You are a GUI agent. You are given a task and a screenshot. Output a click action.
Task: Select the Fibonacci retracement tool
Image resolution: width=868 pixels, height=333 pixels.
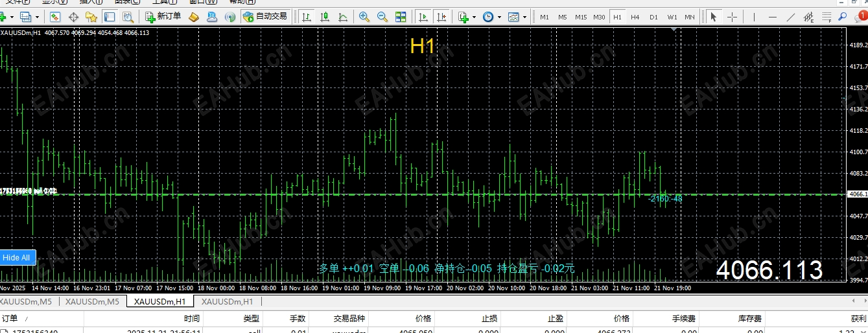pyautogui.click(x=827, y=16)
